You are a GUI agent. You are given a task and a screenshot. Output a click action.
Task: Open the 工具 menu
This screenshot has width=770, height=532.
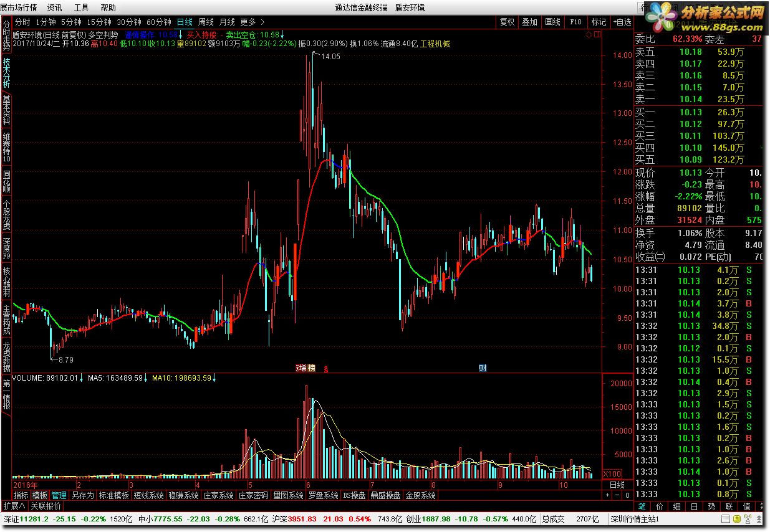[x=81, y=7]
